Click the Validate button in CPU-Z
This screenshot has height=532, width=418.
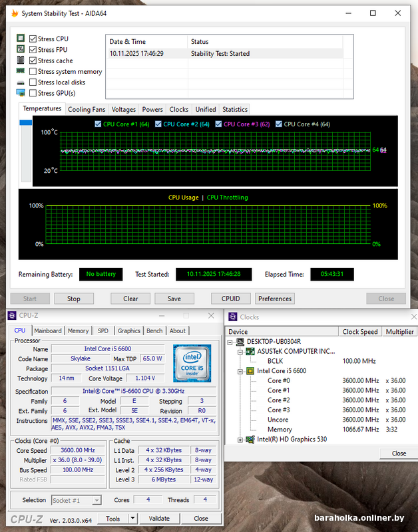pyautogui.click(x=159, y=519)
